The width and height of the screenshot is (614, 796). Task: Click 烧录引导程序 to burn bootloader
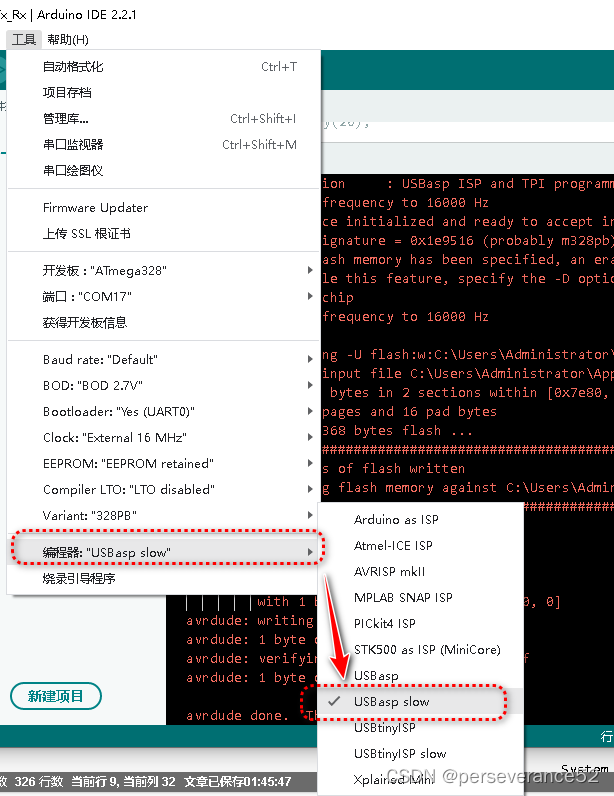click(164, 578)
